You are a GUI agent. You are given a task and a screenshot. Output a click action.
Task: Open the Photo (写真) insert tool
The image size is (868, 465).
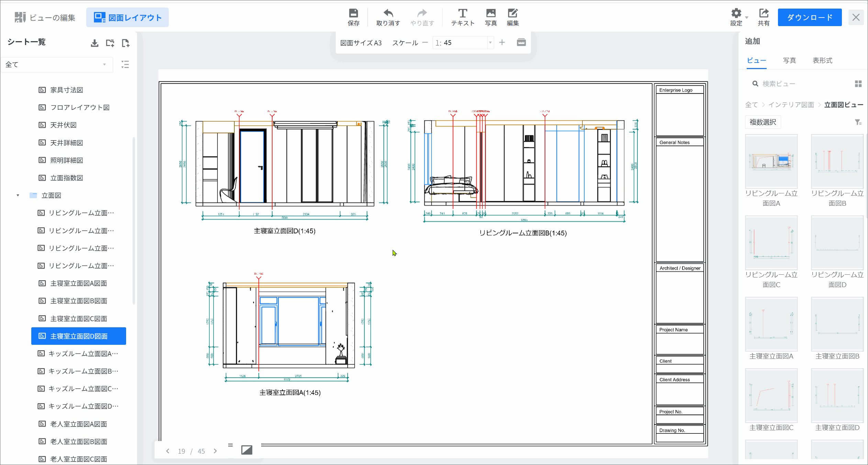491,17
